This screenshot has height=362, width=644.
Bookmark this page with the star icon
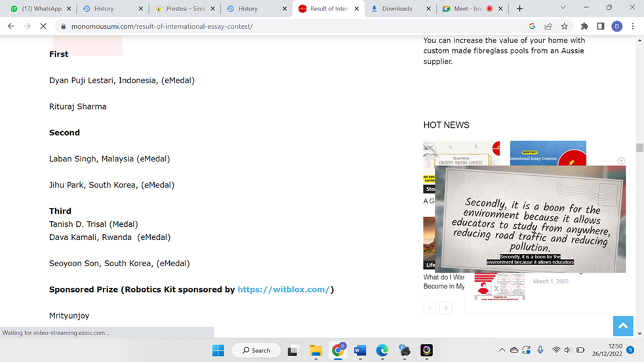(x=565, y=26)
